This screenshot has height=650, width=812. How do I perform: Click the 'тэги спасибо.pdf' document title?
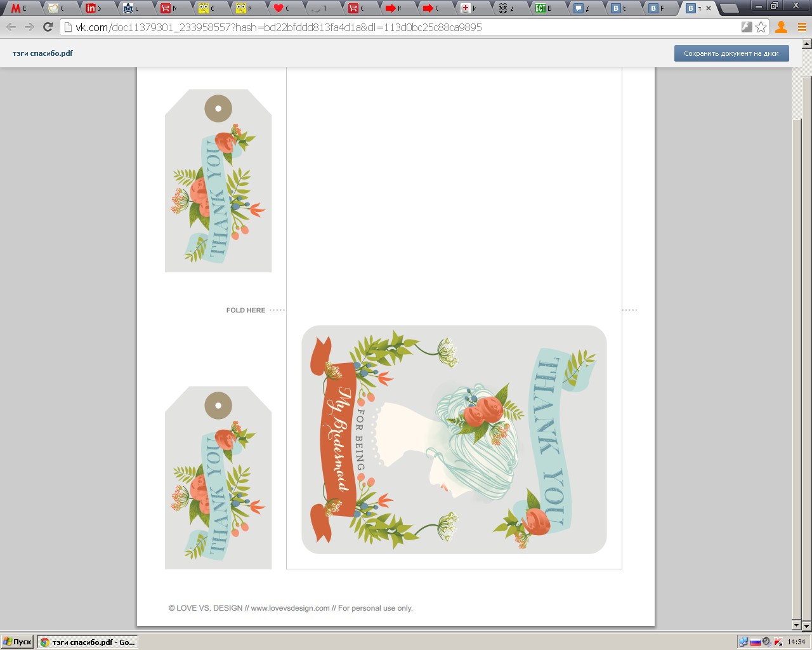(x=43, y=53)
